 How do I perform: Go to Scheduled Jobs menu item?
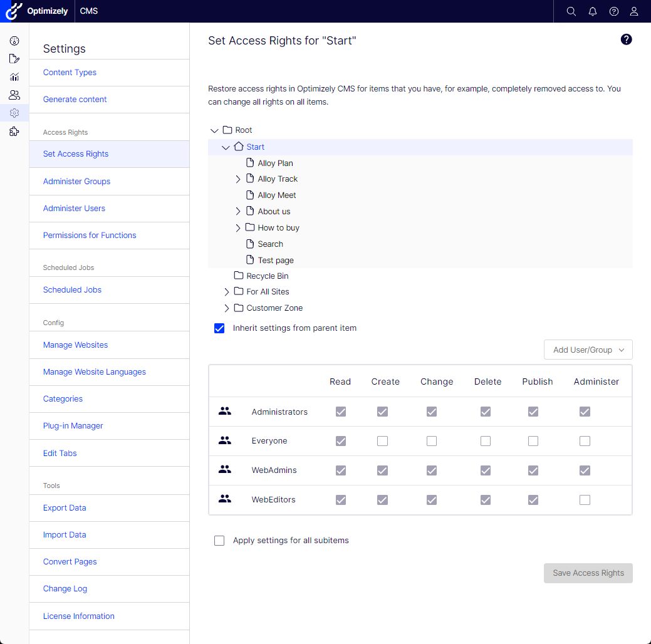[x=72, y=290]
